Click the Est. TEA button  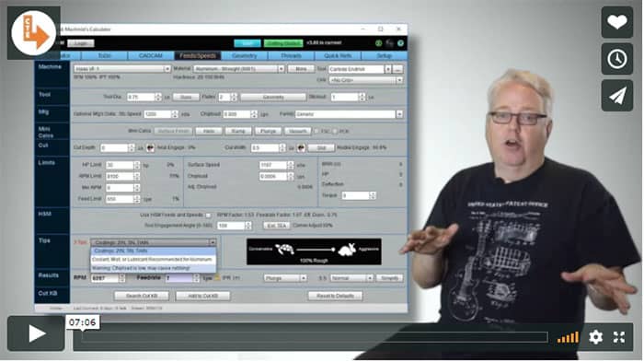[x=276, y=226]
